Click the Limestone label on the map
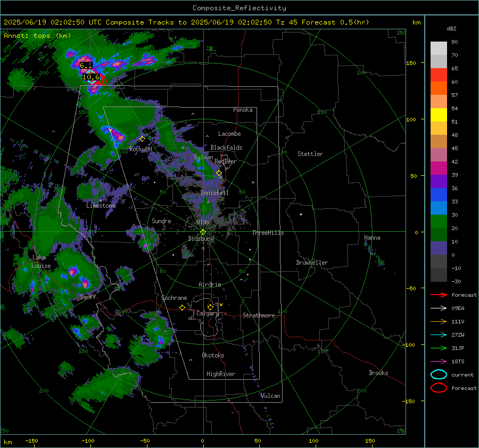Viewport: 479px width, 448px height. point(101,206)
